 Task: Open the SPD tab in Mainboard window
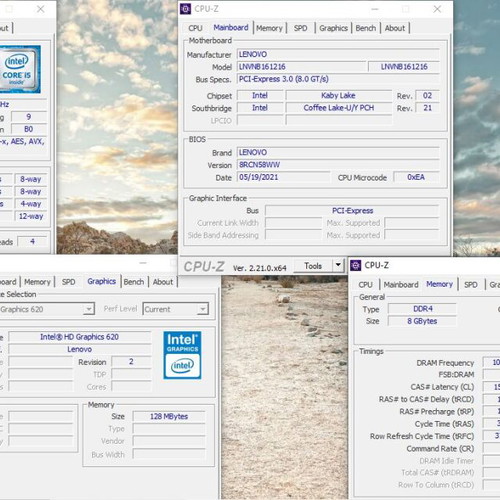300,28
